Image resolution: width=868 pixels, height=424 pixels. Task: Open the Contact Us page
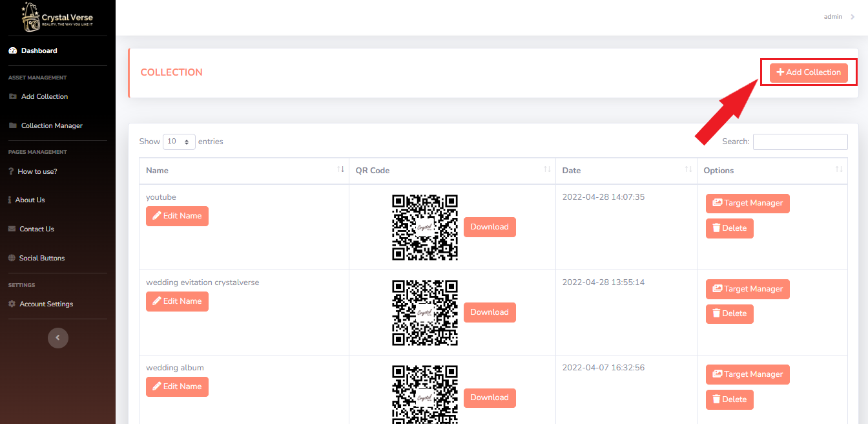coord(37,229)
